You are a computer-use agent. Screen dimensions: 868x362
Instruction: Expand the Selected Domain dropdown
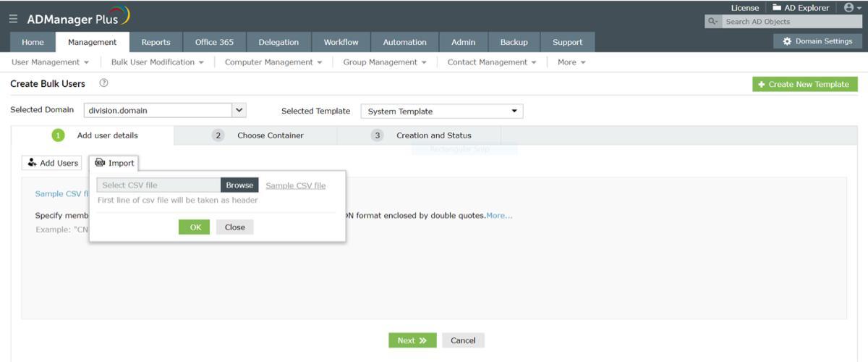pyautogui.click(x=239, y=111)
